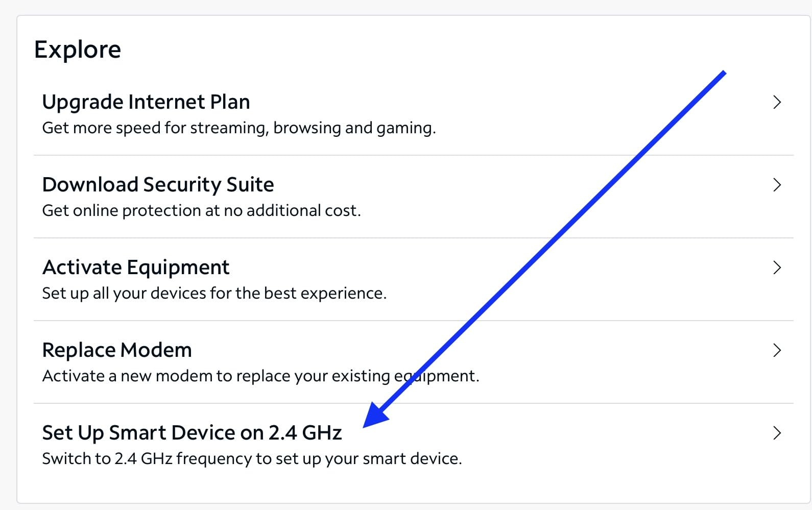
Task: Click the arrow icon for Download Security Suite
Action: coord(777,185)
